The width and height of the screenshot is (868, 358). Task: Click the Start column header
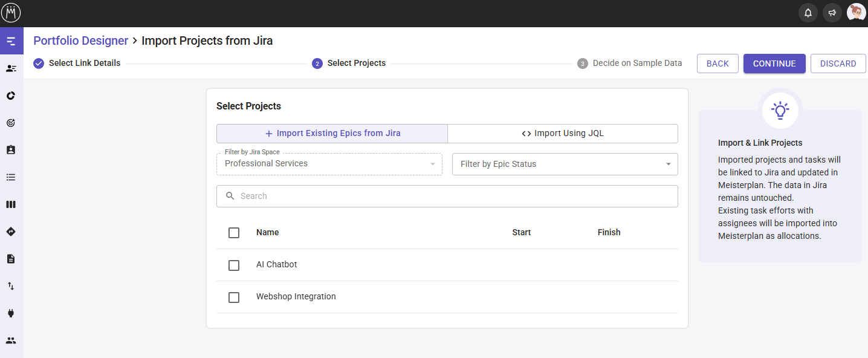point(522,232)
